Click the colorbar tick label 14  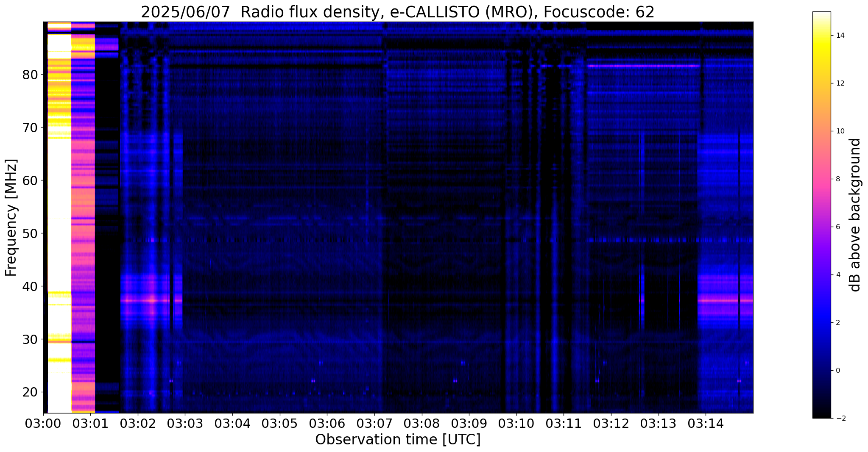tap(840, 36)
